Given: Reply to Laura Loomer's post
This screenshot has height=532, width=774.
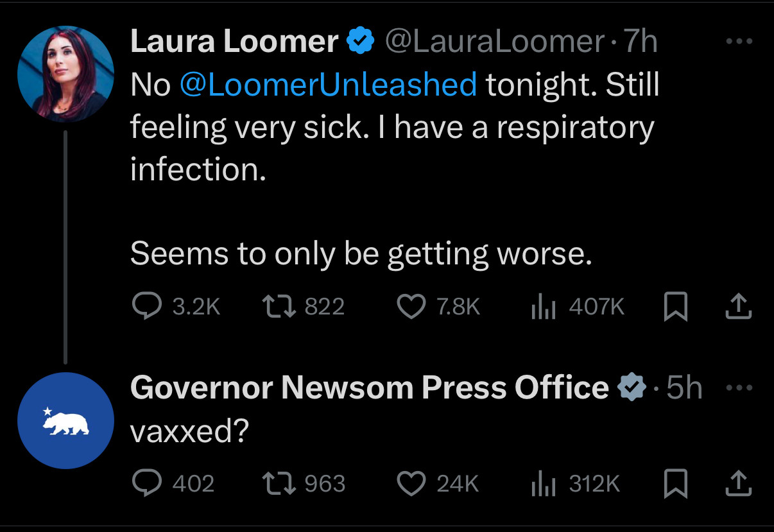Looking at the screenshot, I should (146, 306).
